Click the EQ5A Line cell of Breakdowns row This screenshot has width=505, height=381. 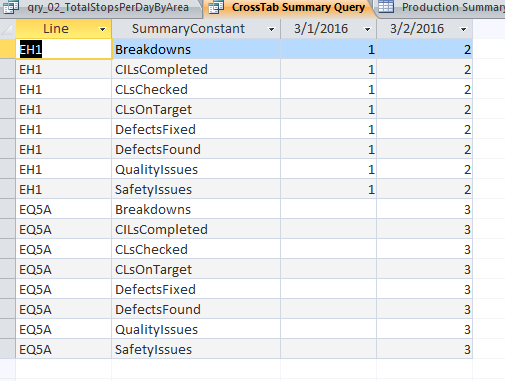click(63, 209)
